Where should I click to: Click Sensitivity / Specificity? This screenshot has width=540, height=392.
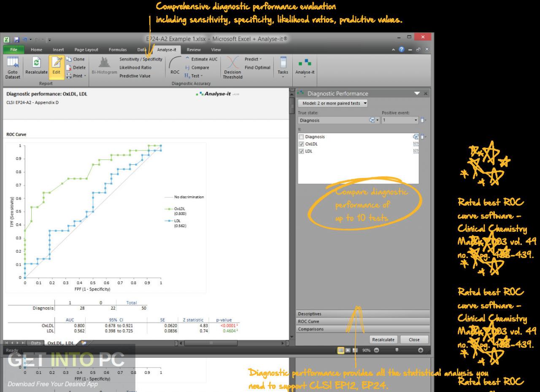[141, 59]
